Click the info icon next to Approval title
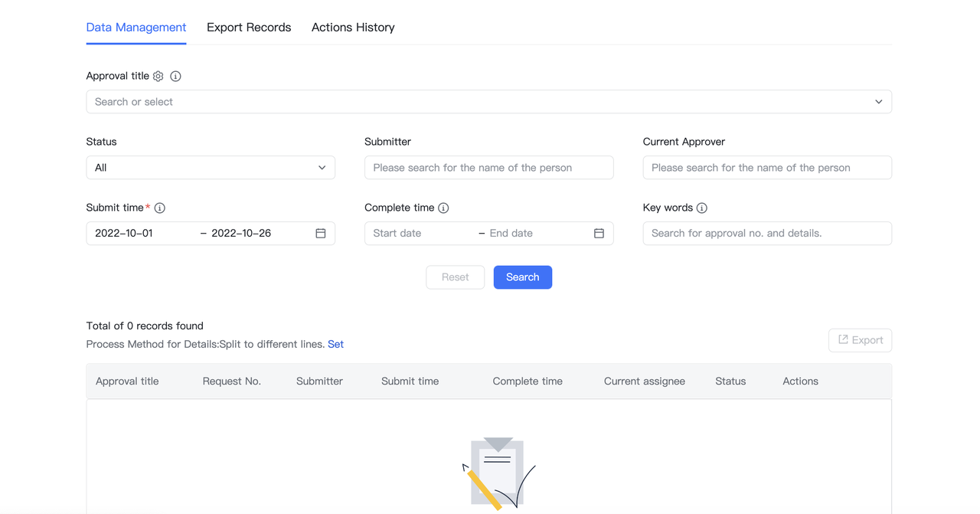Image resolution: width=980 pixels, height=514 pixels. (175, 76)
